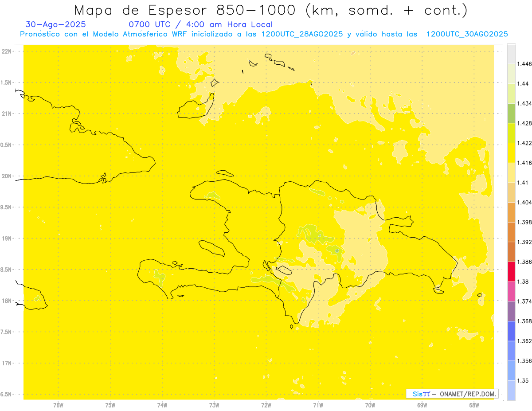Viewport: 532px width, 411px height.
Task: Click the '1.392' color bar label
Action: pos(524,242)
